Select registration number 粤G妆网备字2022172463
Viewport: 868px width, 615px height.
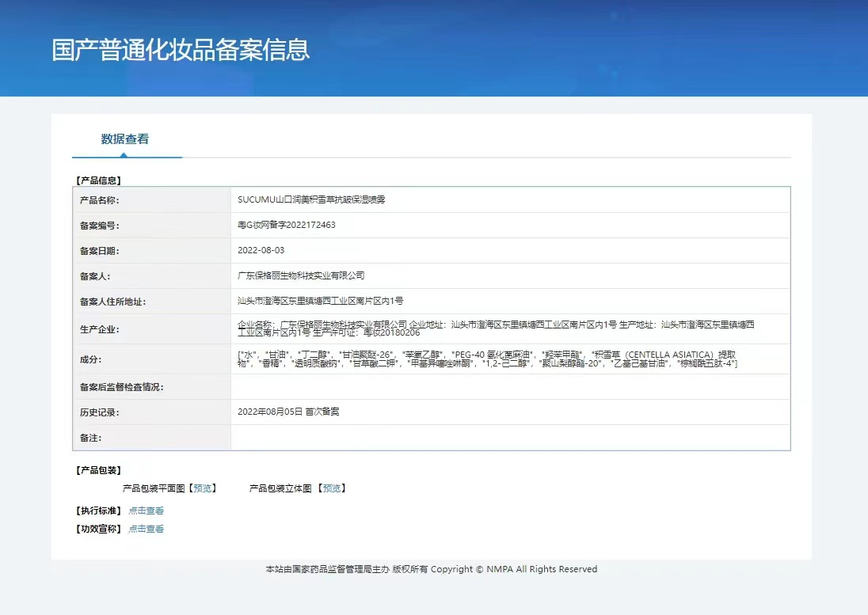pos(286,225)
